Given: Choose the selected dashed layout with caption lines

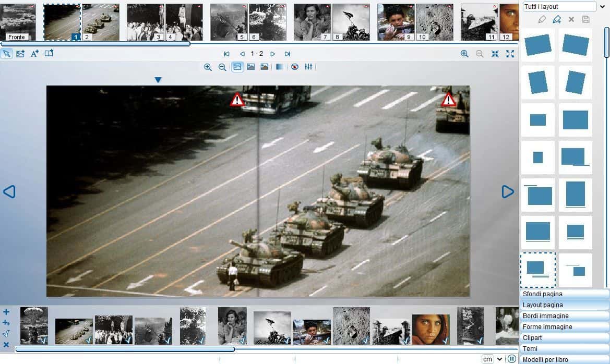Looking at the screenshot, I should point(538,270).
